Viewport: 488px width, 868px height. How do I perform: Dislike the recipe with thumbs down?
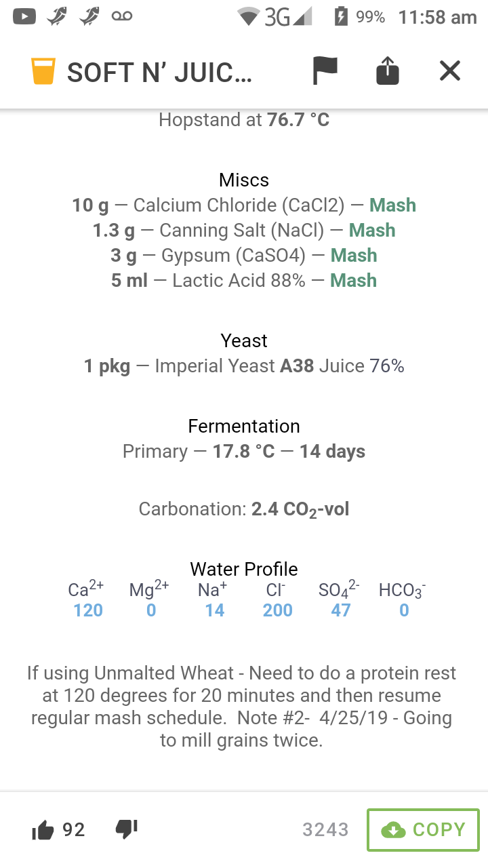[127, 829]
